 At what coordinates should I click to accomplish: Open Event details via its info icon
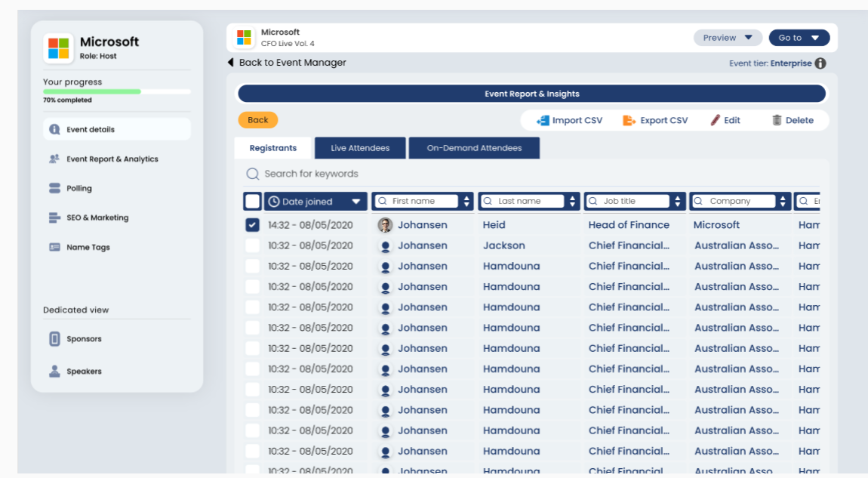(x=54, y=129)
